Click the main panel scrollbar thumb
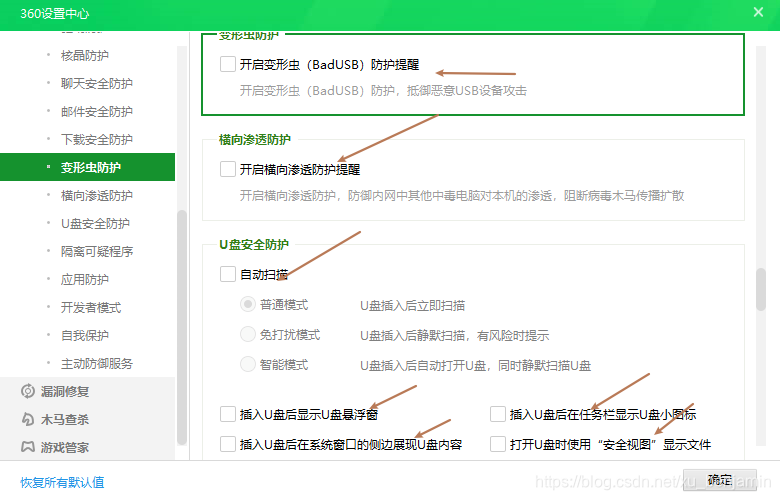Viewport: 780px width, 500px height. (761, 289)
